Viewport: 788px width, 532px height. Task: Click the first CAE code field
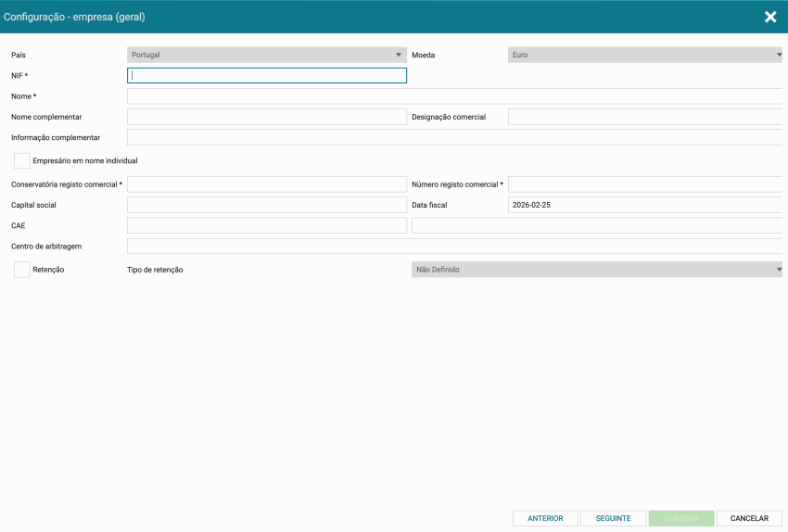[266, 225]
